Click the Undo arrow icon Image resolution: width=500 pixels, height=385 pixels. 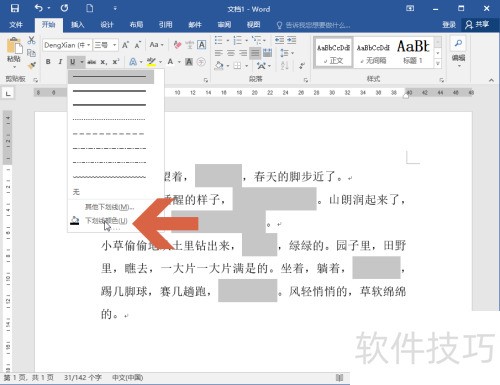point(39,8)
